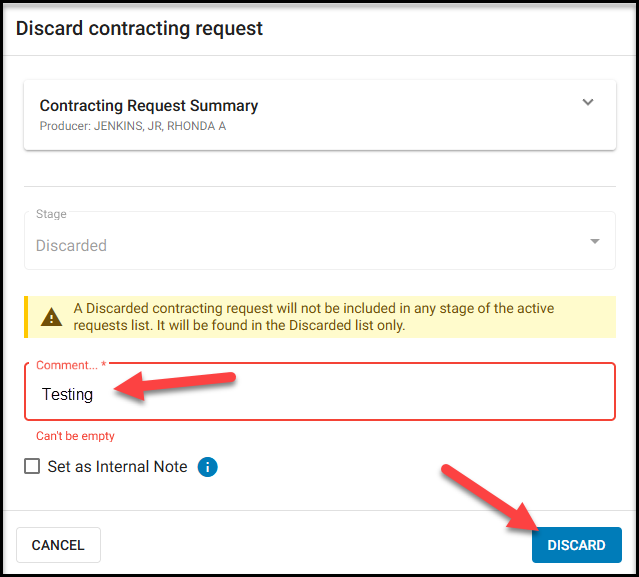
Task: Click the yellow warning triangle icon
Action: (x=52, y=317)
